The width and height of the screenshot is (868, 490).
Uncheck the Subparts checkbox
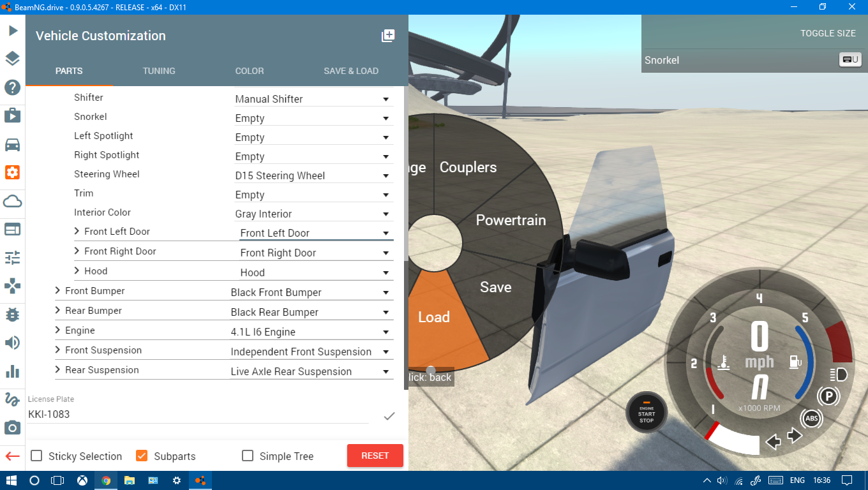tap(142, 456)
